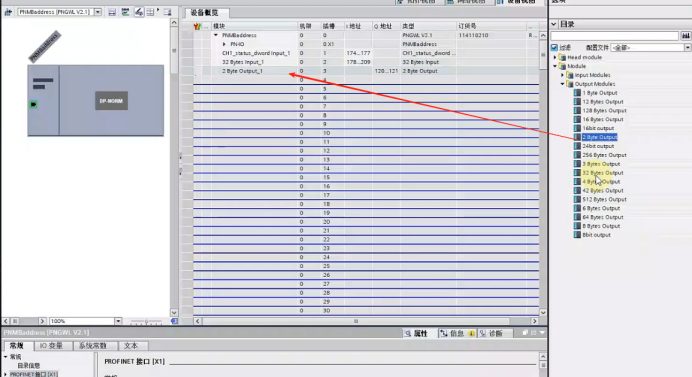692x377 pixels.
Task: Click the device overview horizontal scrollbar right arrow
Action: pos(534,321)
